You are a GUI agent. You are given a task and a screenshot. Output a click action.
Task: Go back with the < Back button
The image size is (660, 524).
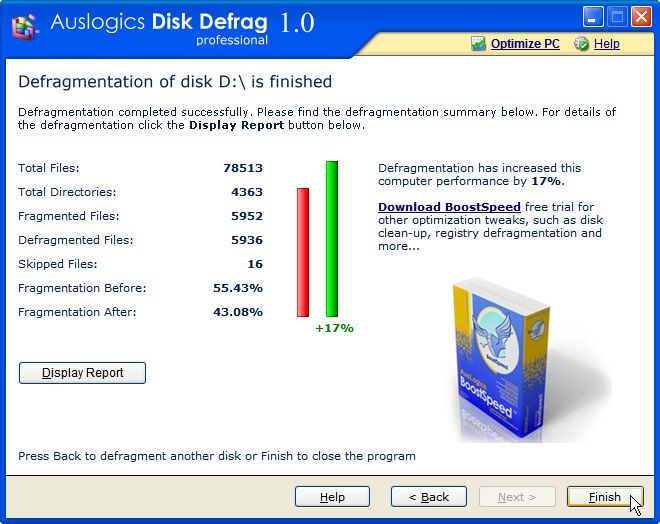point(429,497)
